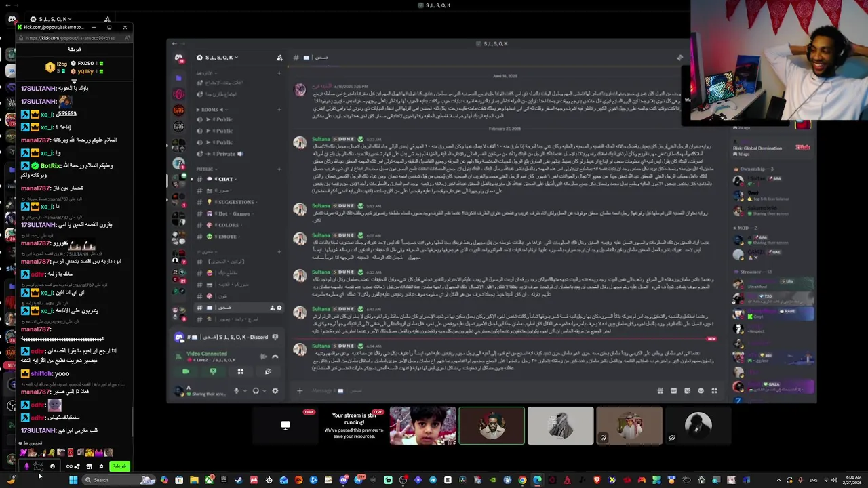Toggle Discord microphone mute
The image size is (868, 488).
[236, 391]
